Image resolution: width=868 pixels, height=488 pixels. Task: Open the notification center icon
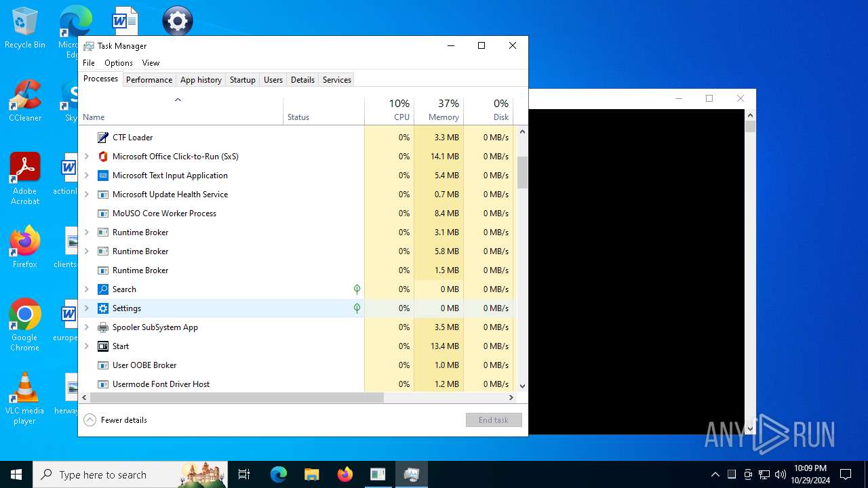point(846,474)
